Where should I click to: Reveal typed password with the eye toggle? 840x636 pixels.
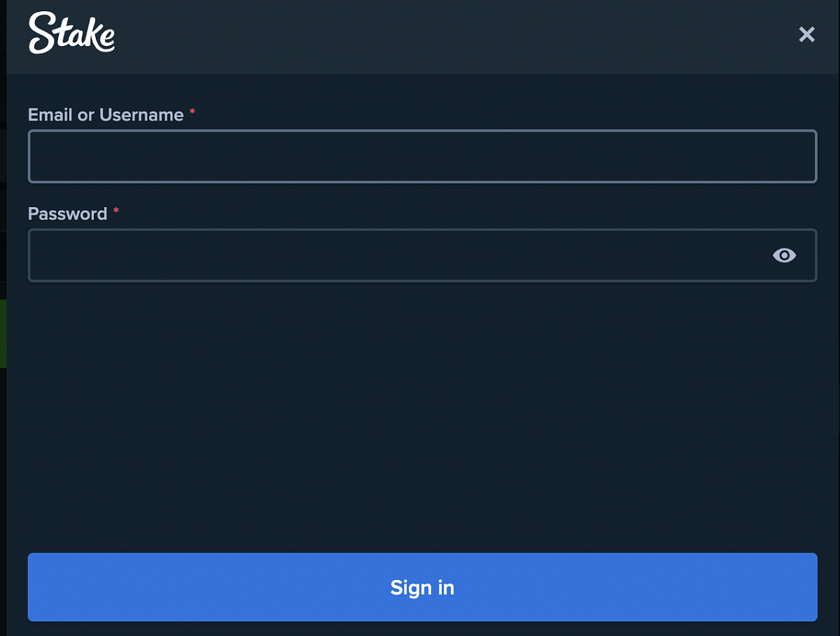click(784, 255)
